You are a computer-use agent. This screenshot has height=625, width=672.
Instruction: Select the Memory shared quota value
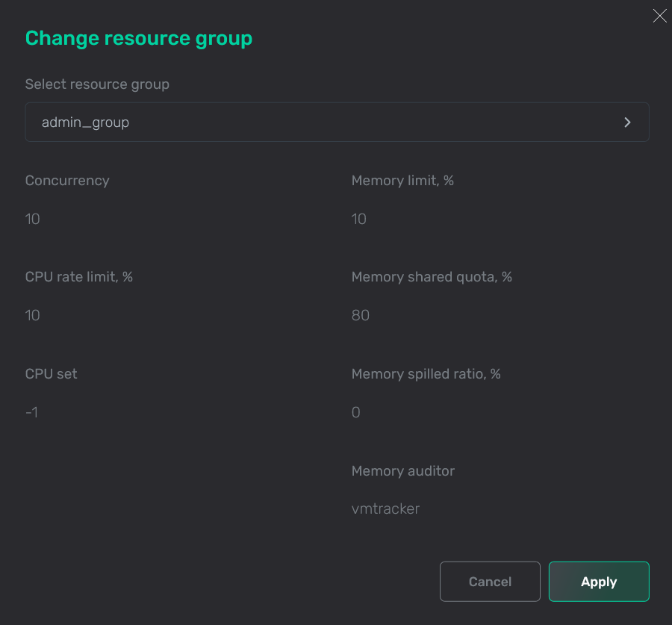click(x=361, y=315)
